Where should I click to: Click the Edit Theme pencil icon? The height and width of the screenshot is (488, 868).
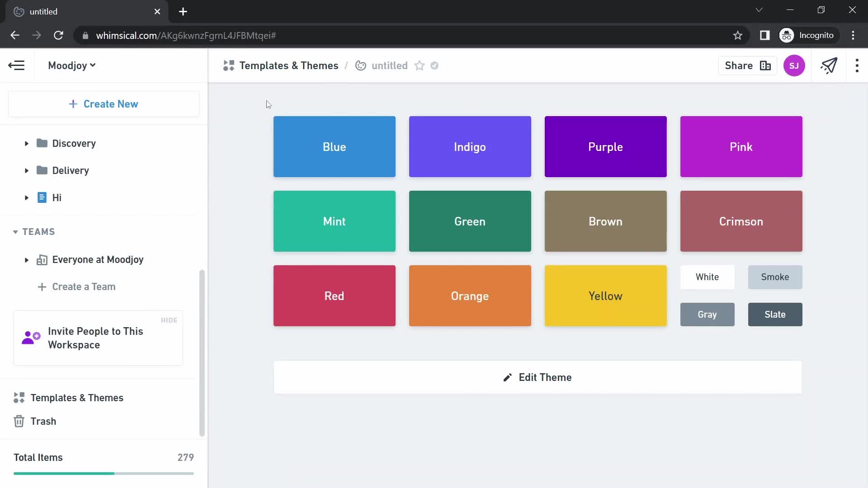(x=507, y=377)
